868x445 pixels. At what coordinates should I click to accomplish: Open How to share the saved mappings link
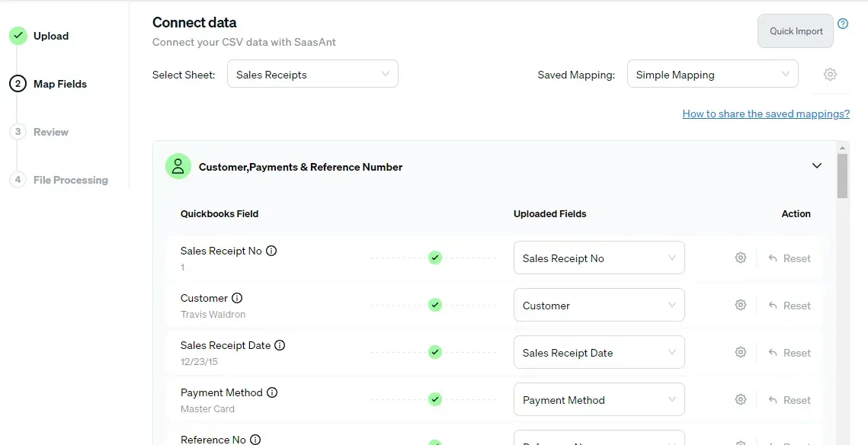tap(766, 114)
